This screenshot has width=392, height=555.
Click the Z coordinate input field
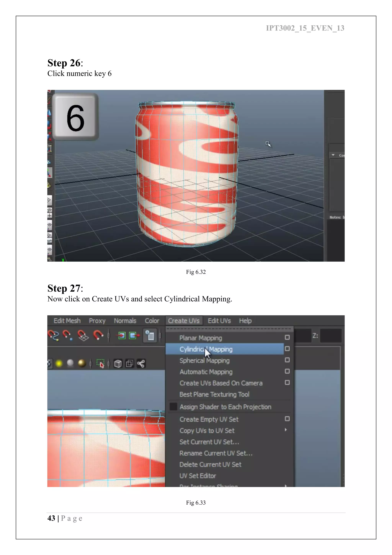331,336
